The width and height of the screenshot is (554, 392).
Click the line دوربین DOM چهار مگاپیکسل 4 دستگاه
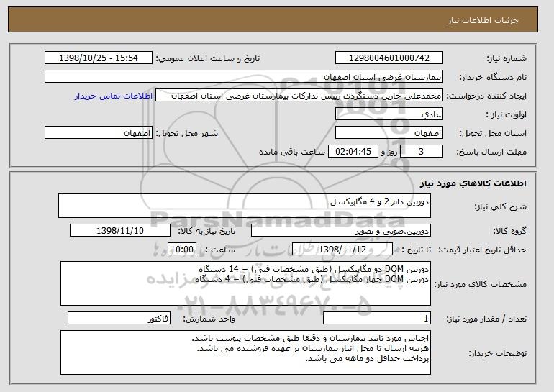312,279
